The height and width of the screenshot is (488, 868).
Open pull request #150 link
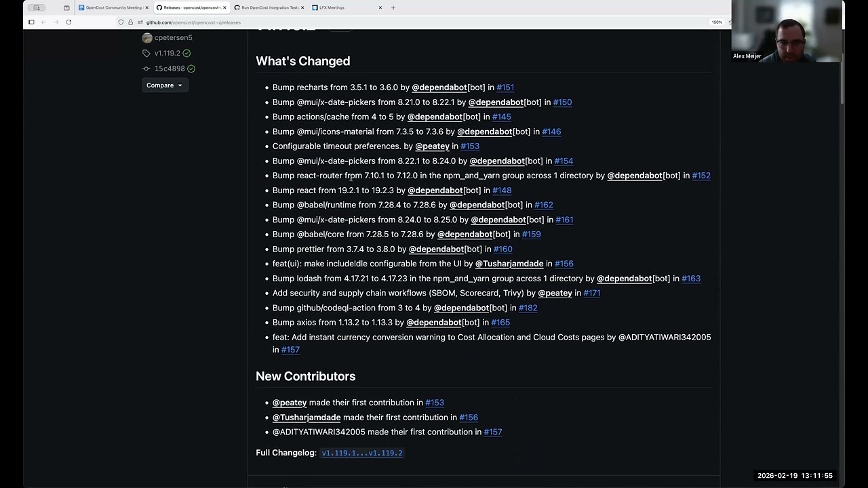point(562,102)
